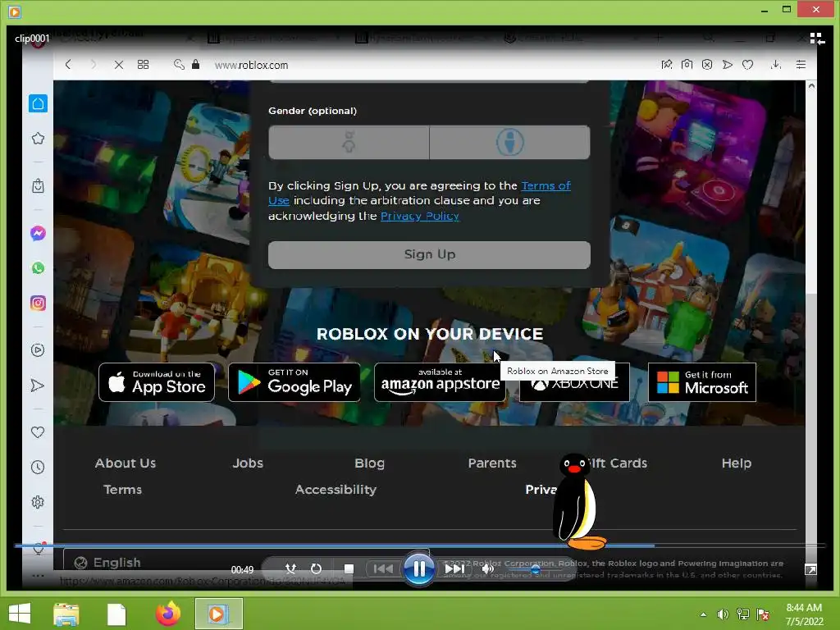Toggle repeat mode in the player

coord(316,569)
